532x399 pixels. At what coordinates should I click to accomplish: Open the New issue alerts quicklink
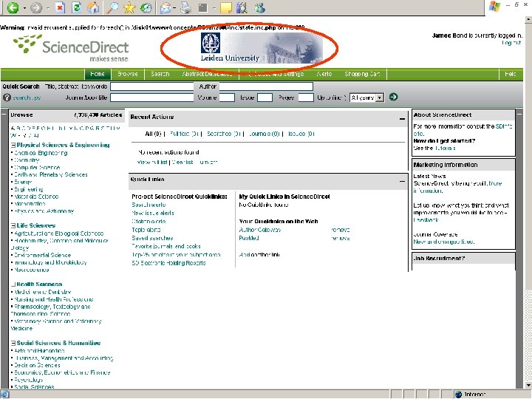coord(153,213)
